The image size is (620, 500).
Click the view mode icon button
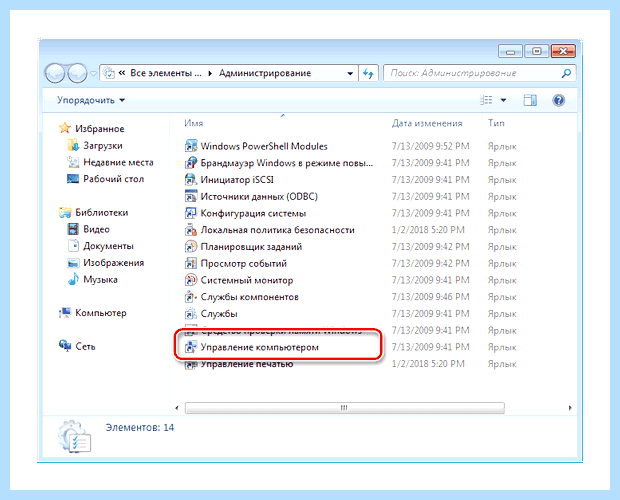tap(486, 100)
